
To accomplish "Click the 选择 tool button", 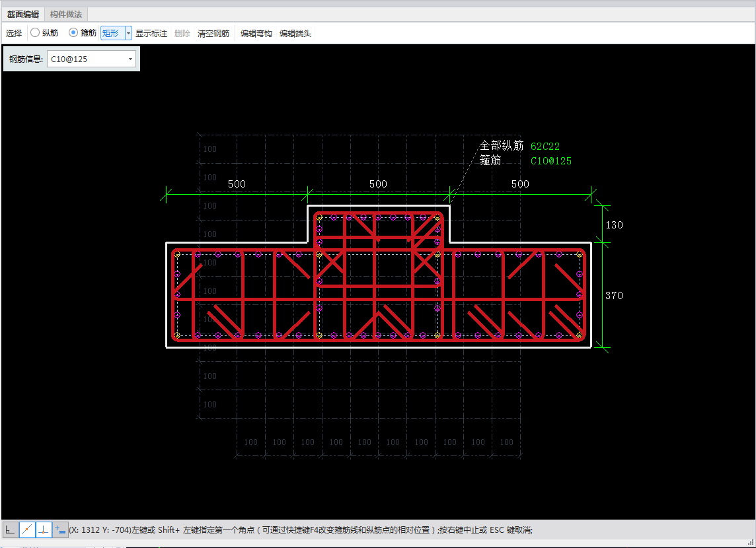I will click(x=14, y=33).
